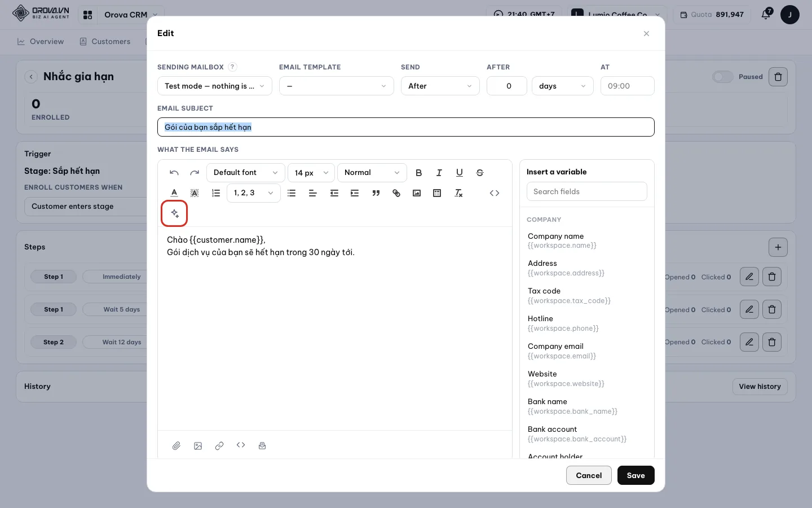This screenshot has width=812, height=508.
Task: Edit the Wait 12 days step
Action: point(749,342)
